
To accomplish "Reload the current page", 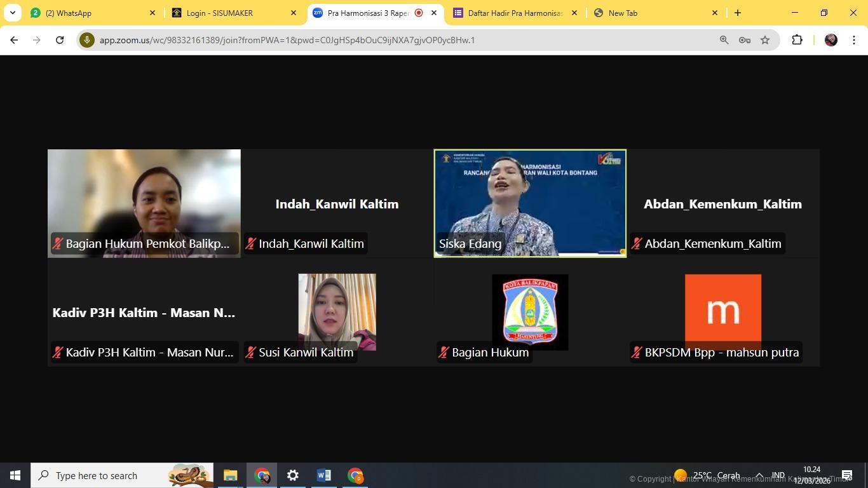I will click(59, 39).
